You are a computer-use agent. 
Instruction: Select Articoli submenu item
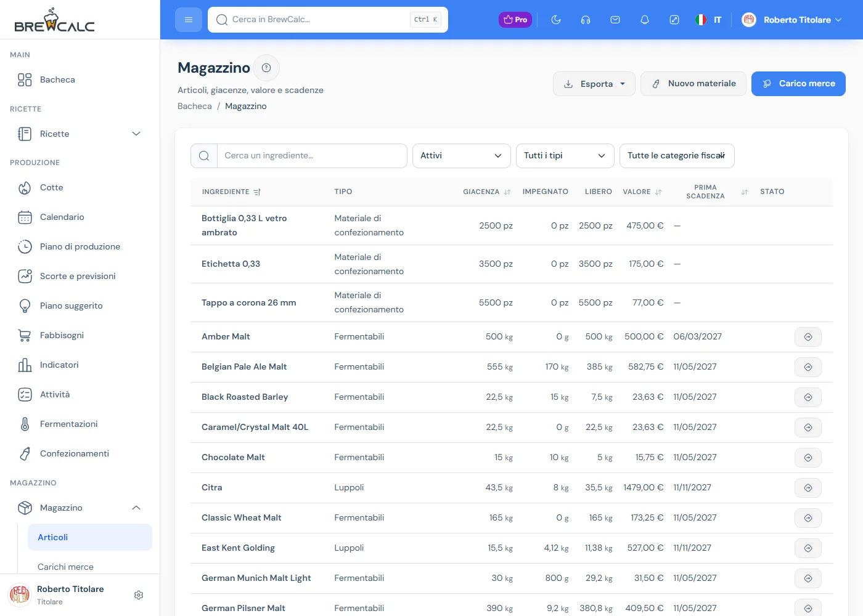coord(90,537)
